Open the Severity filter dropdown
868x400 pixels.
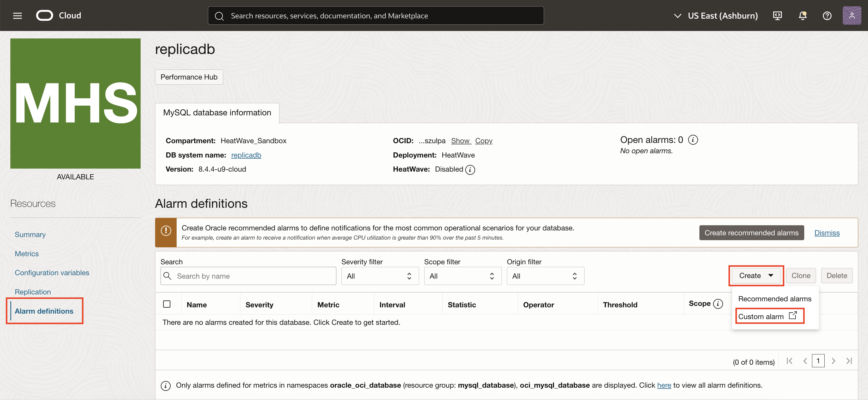380,276
